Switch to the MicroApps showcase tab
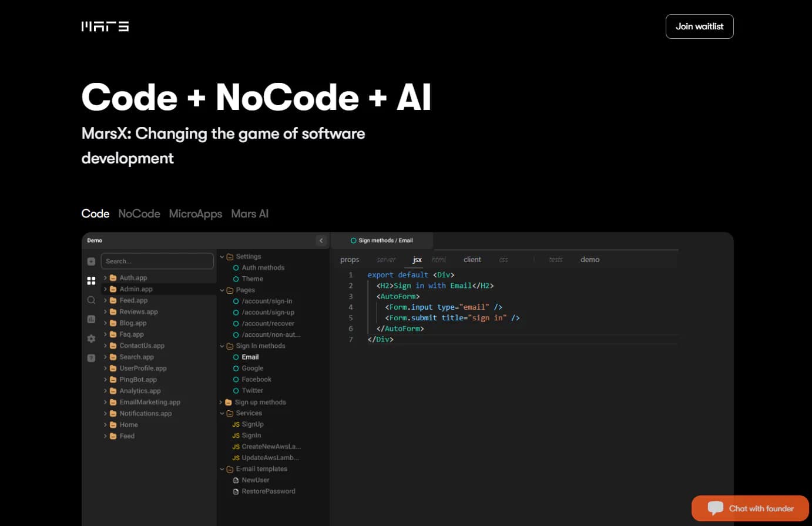 point(196,214)
